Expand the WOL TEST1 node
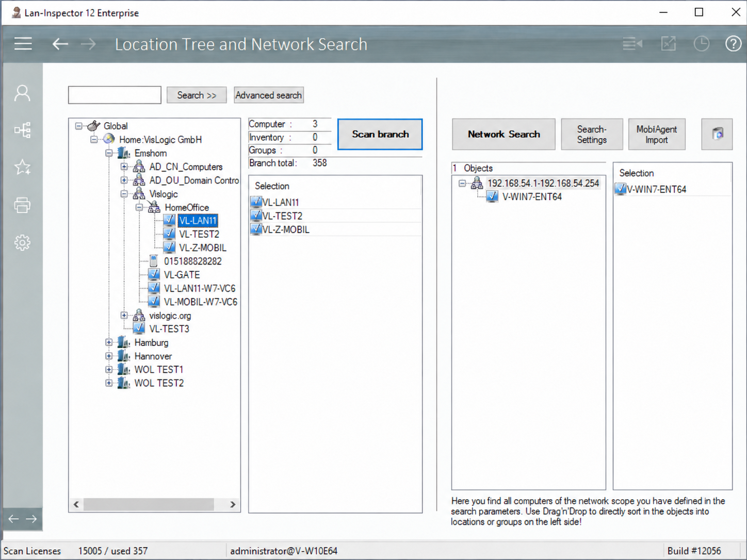The height and width of the screenshot is (560, 747). click(109, 369)
